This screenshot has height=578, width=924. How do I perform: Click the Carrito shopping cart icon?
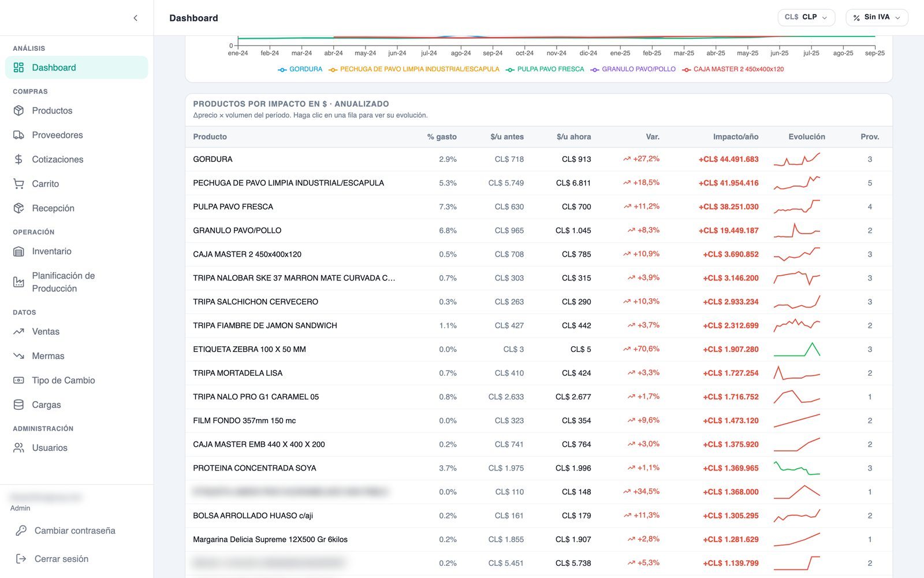[x=18, y=184]
